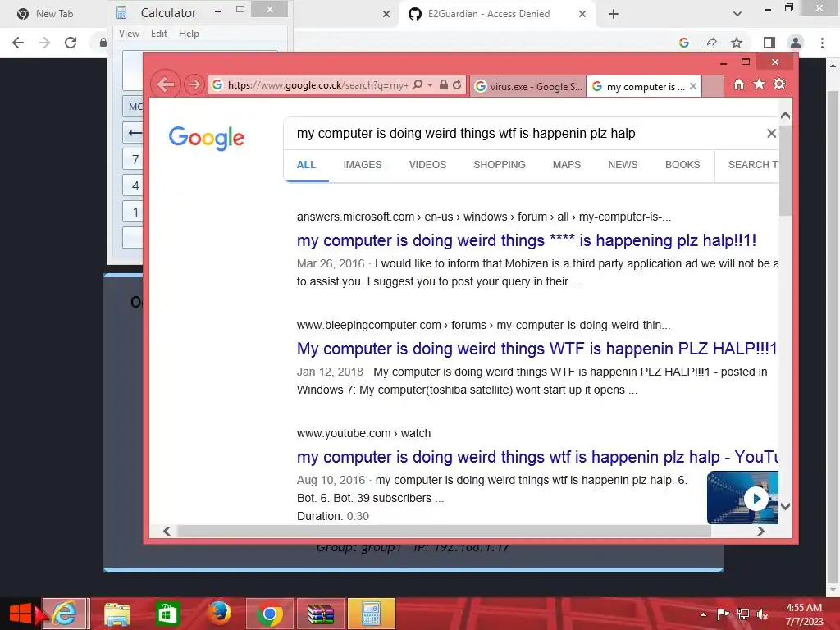Click the IE page scroll up arrow

[x=785, y=115]
